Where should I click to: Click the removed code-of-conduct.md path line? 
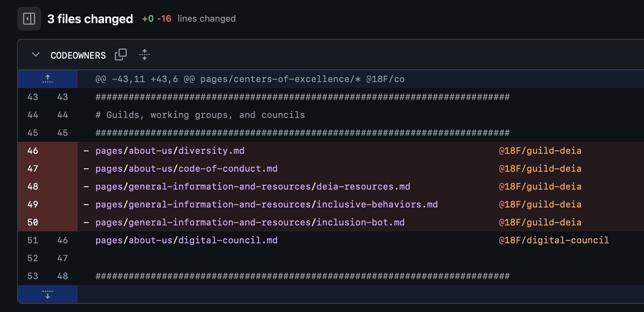click(x=186, y=169)
